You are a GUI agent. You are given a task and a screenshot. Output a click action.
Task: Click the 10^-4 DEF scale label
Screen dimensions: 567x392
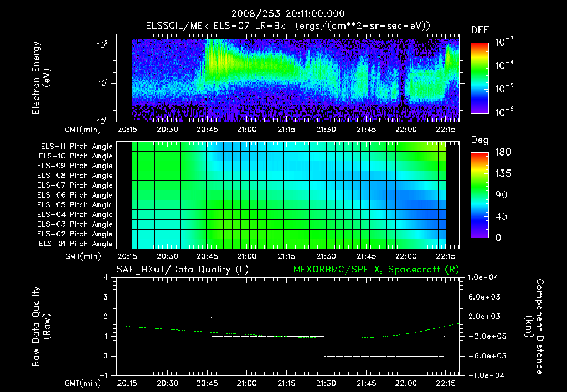click(x=504, y=65)
